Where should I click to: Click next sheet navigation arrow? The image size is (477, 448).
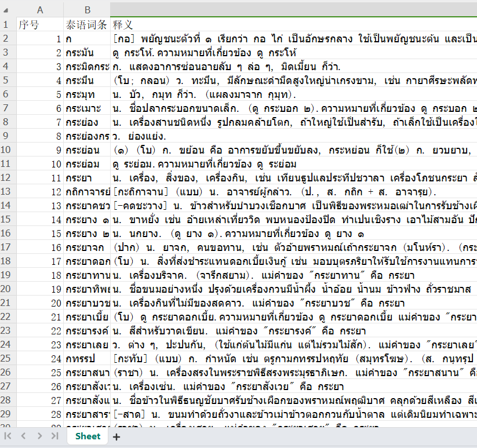(39, 436)
